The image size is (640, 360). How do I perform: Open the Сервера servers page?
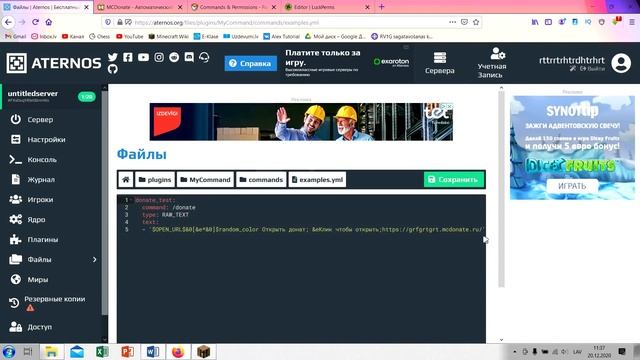click(439, 63)
